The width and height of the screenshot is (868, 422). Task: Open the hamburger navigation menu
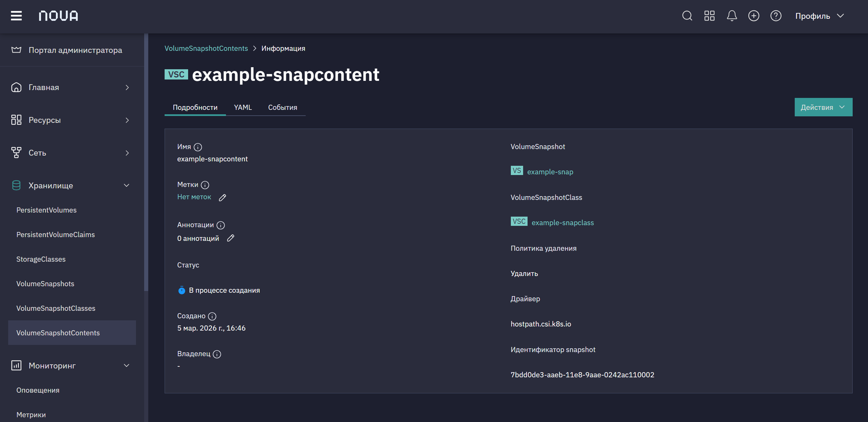tap(16, 16)
